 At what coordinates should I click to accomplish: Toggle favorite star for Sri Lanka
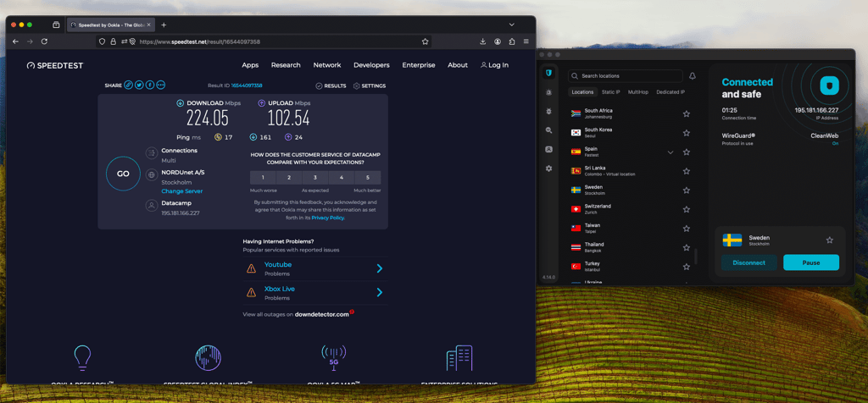(x=687, y=171)
